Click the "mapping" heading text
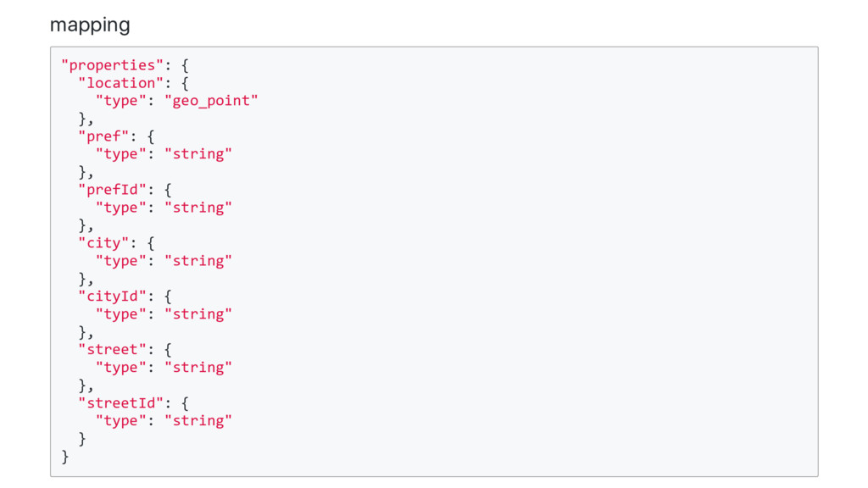The height and width of the screenshot is (488, 868). tap(90, 25)
